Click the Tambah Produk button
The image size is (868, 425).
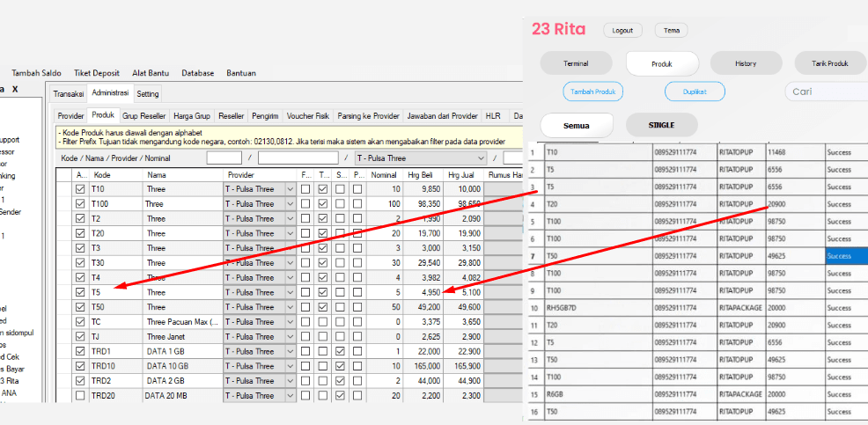593,92
